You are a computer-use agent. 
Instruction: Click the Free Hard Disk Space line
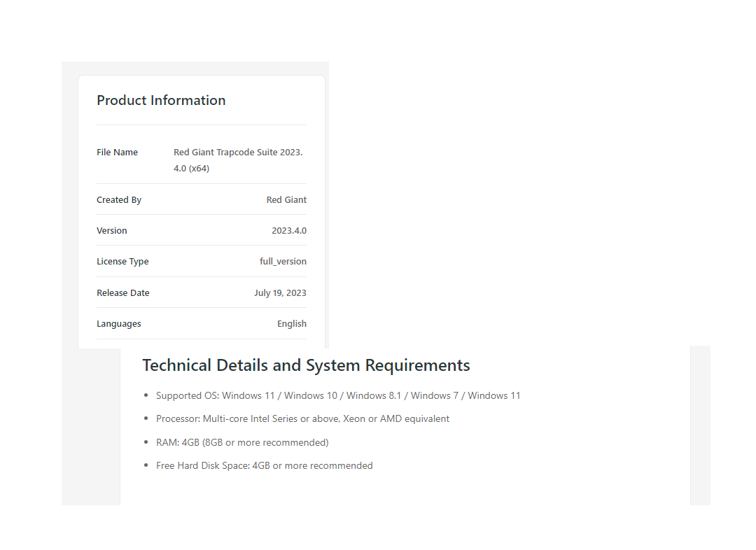click(264, 466)
